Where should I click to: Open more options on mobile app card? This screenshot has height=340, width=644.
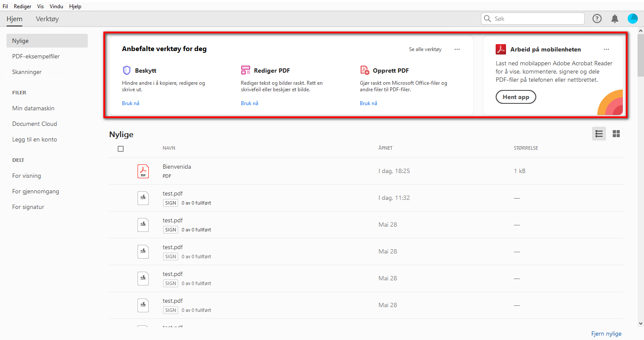[606, 49]
